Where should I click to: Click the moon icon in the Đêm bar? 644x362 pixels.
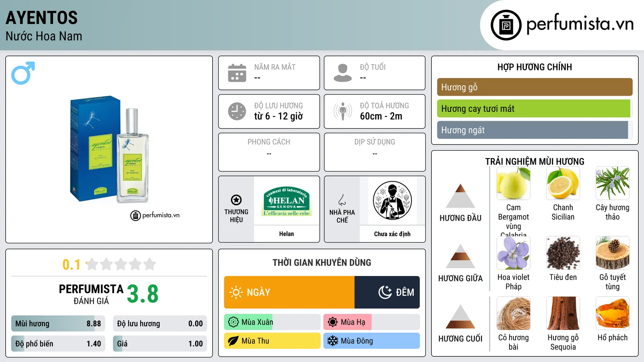tap(385, 292)
